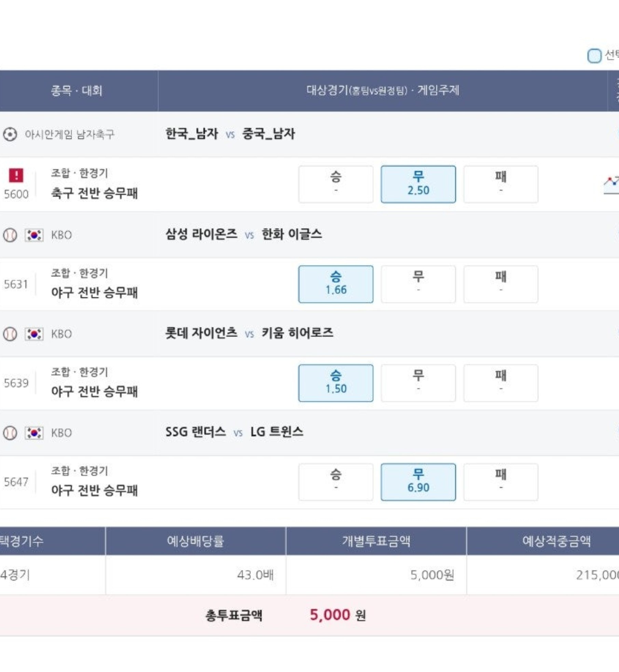Image resolution: width=619 pixels, height=672 pixels.
Task: Click the baseball icon in 삼성 라이온즈 row
Action: [10, 235]
